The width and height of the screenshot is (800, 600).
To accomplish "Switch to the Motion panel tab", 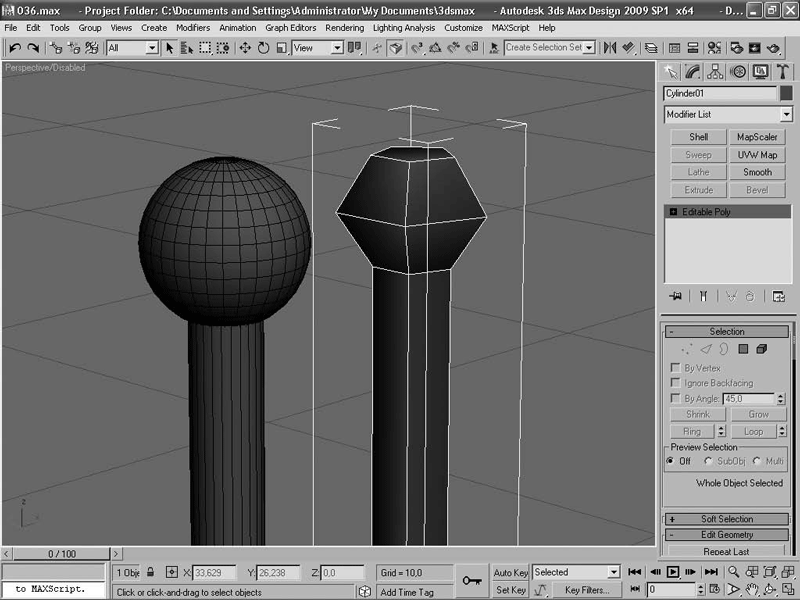I will coord(738,71).
